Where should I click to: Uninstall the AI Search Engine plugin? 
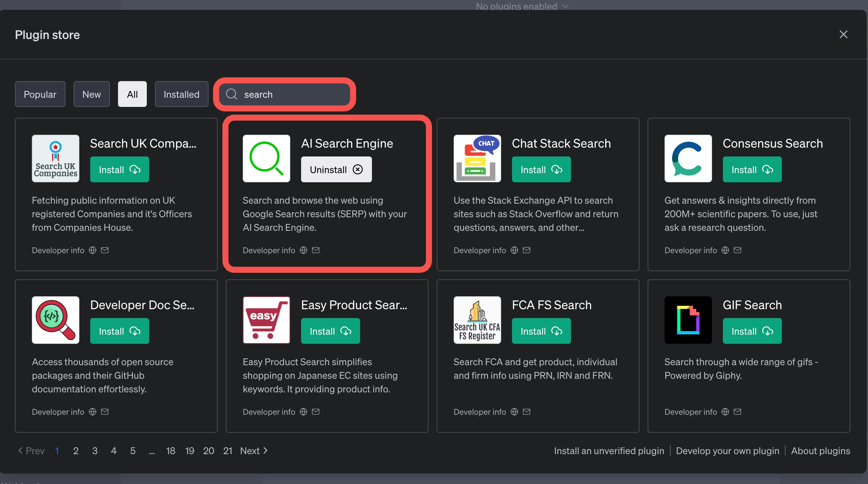[336, 169]
